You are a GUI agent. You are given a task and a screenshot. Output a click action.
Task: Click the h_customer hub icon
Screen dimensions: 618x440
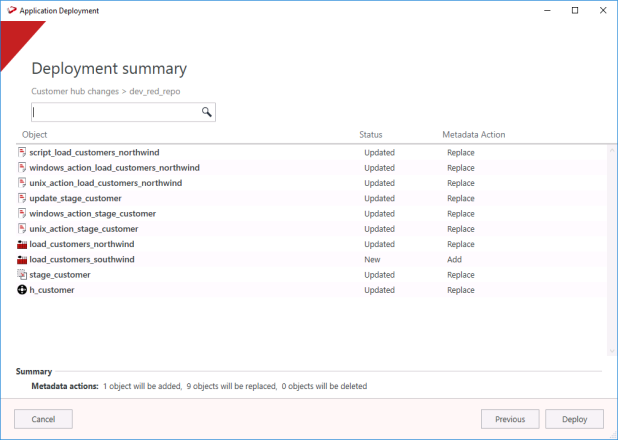(x=23, y=290)
